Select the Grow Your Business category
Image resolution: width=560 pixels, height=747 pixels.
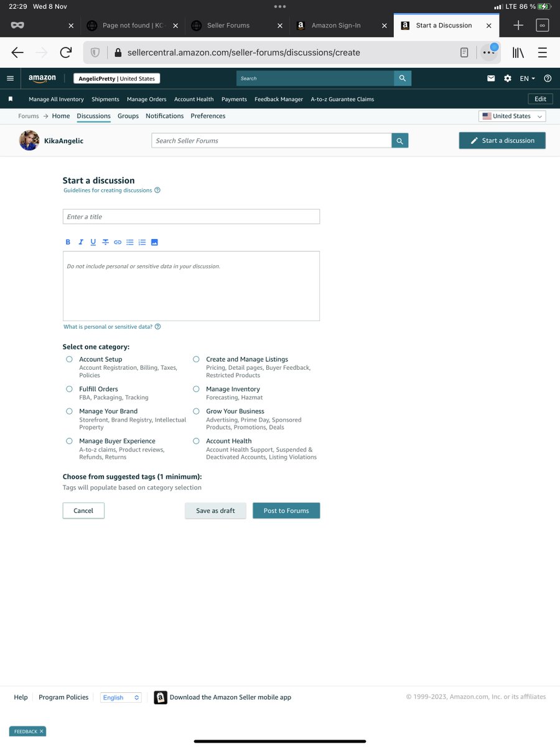196,411
